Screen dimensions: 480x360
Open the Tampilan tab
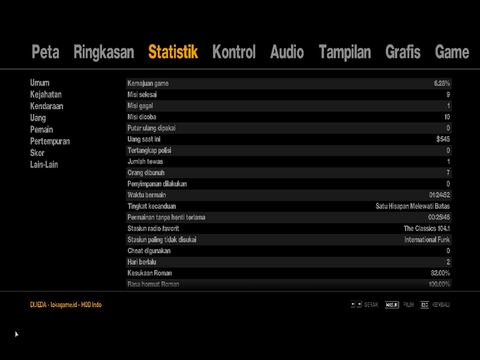tap(345, 52)
